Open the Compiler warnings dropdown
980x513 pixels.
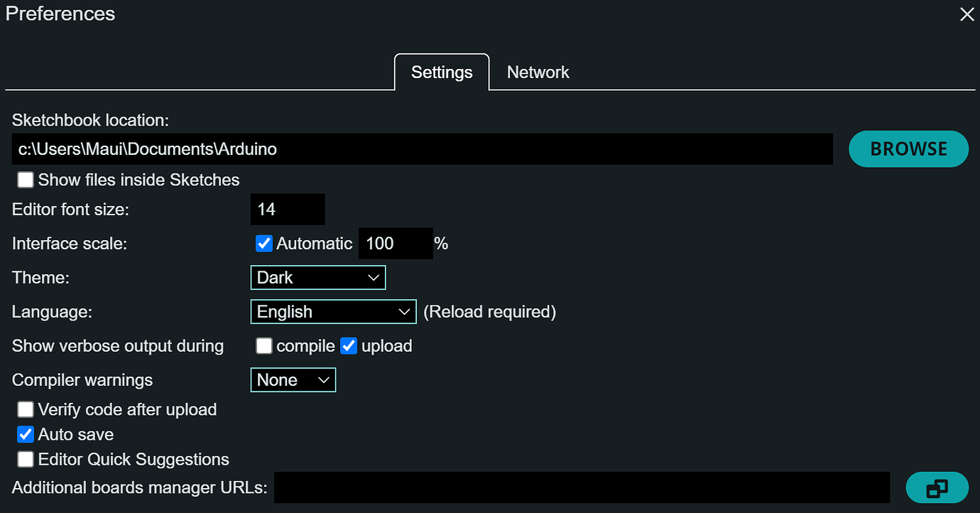pos(293,380)
